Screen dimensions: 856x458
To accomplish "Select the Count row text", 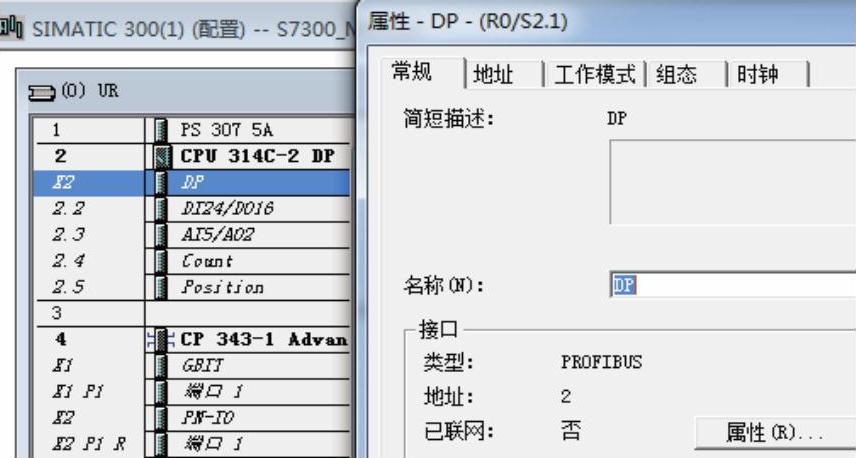I will tap(207, 261).
